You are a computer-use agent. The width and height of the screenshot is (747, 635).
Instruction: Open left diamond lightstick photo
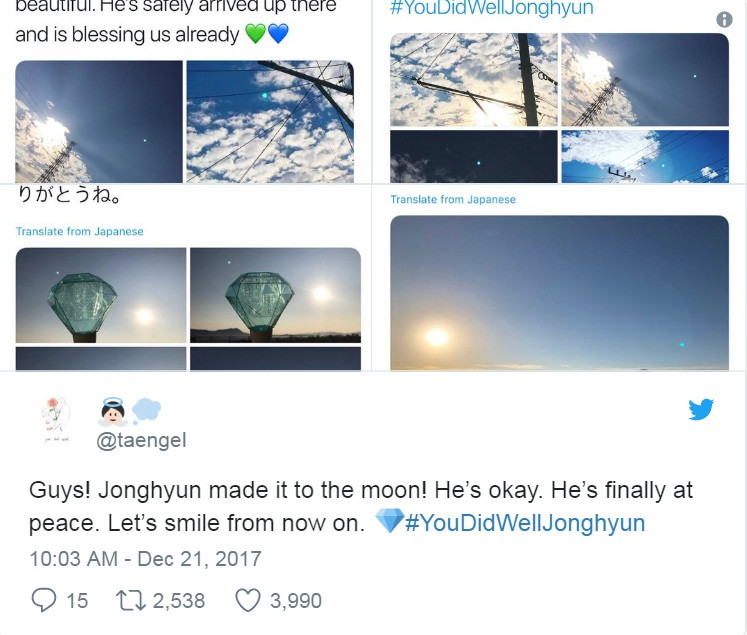coord(101,294)
